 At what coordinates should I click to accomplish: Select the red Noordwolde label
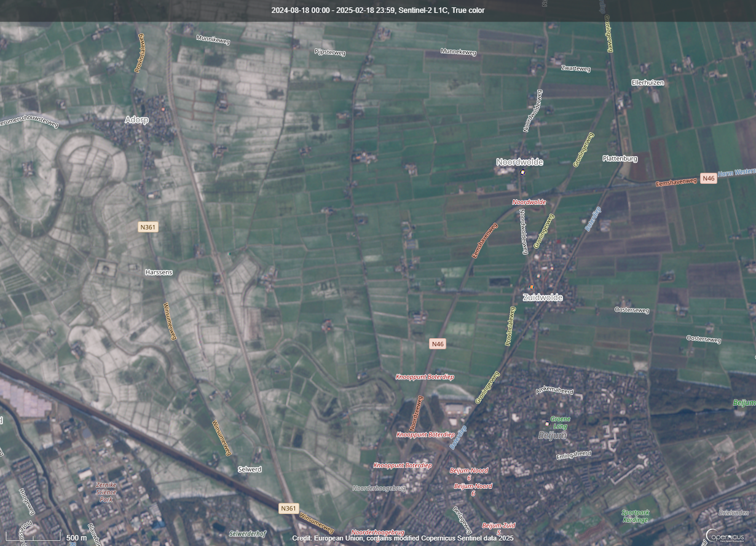click(529, 202)
